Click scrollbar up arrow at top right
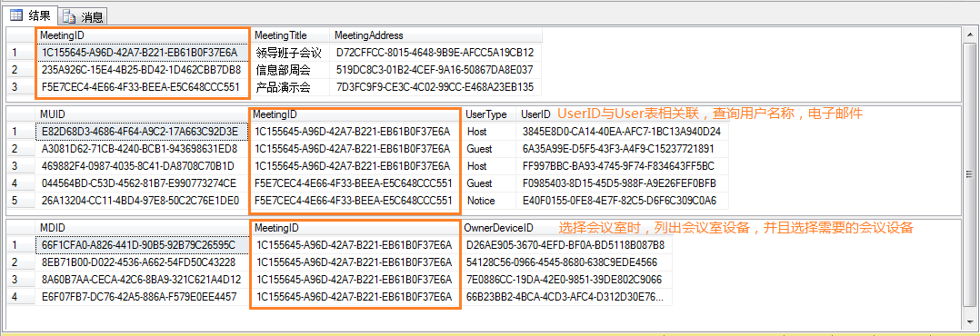Screen dimensions: 980x336 click(x=970, y=33)
